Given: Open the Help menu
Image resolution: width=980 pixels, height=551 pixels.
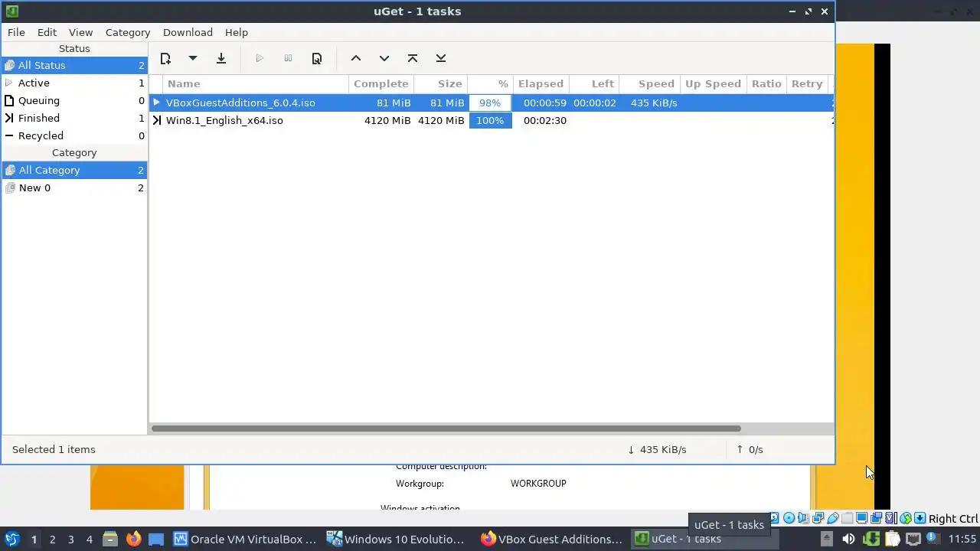Looking at the screenshot, I should click(x=237, y=32).
